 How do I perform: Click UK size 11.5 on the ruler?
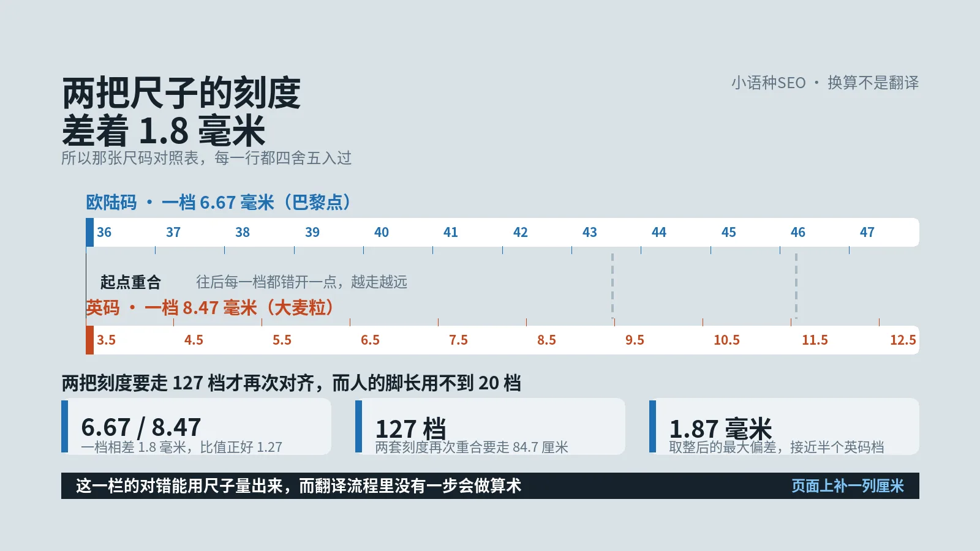pos(815,340)
